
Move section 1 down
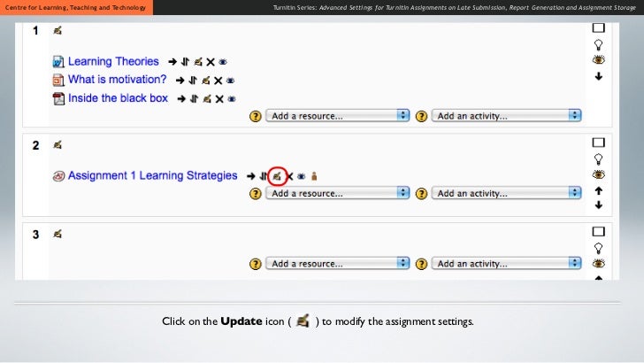[598, 76]
